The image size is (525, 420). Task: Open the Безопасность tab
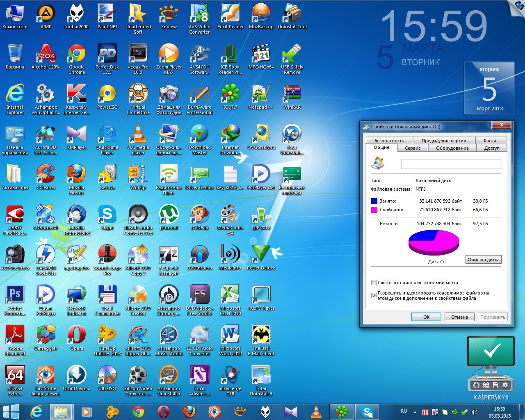coord(389,141)
